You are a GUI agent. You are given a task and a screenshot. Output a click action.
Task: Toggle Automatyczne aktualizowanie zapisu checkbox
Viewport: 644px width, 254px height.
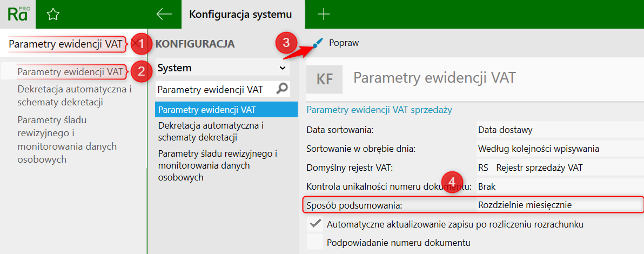(x=316, y=224)
